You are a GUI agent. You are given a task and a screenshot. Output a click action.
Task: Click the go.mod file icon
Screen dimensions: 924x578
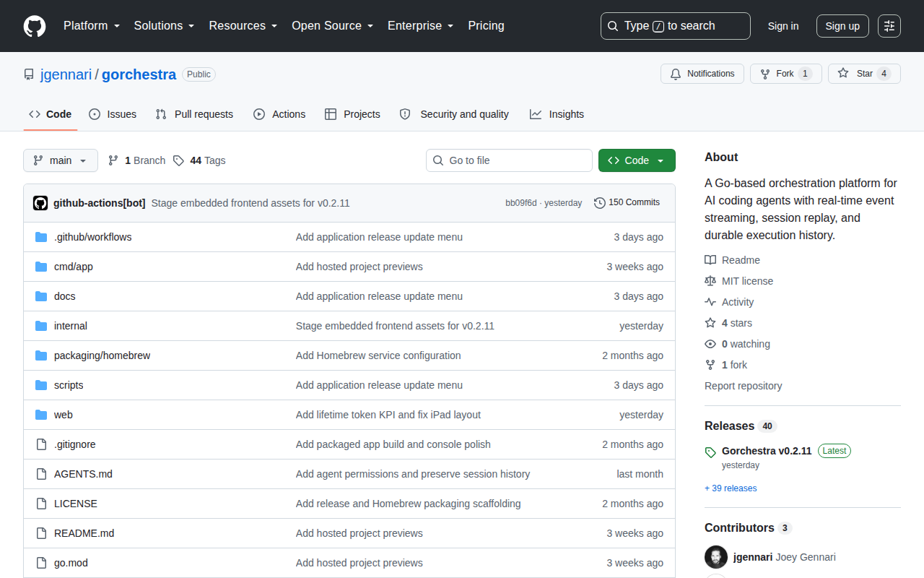pos(41,563)
